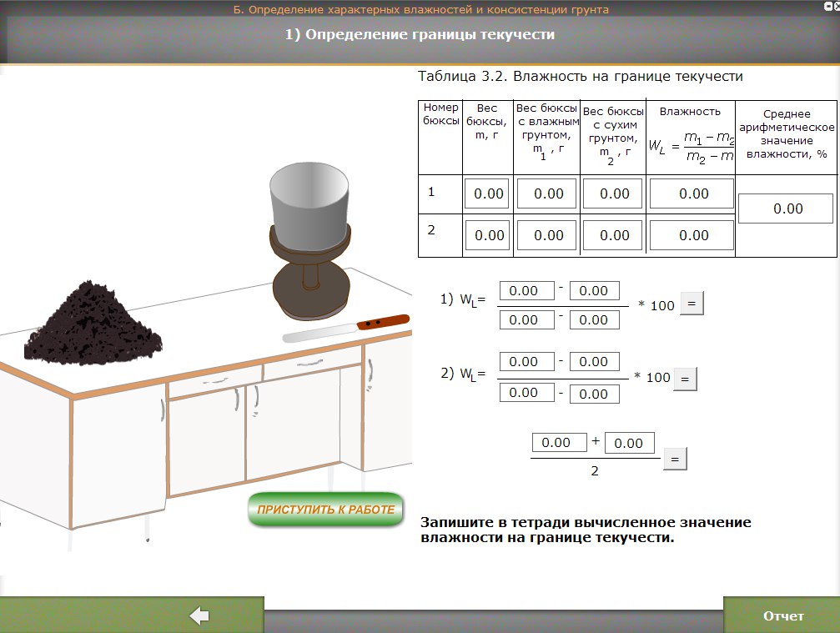Select first addend field in average formula
Image resolution: width=840 pixels, height=633 pixels.
[x=556, y=443]
